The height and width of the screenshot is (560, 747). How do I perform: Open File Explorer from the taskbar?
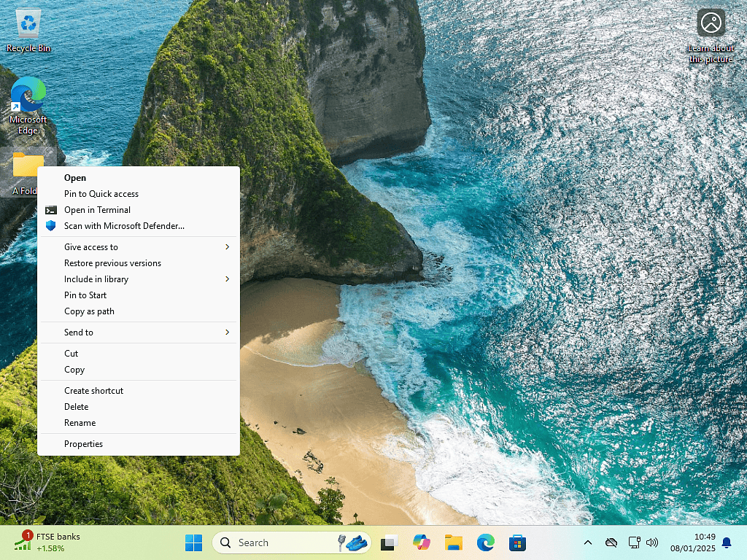click(454, 542)
